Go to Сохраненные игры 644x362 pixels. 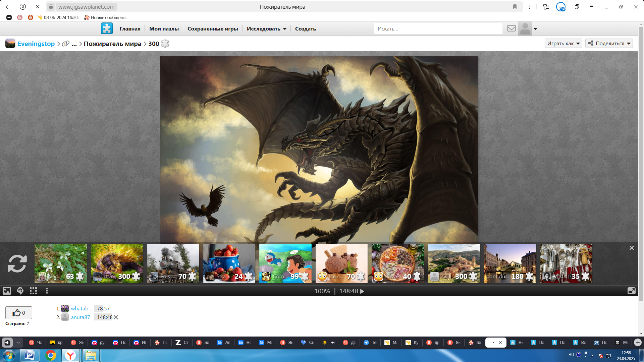coord(213,29)
